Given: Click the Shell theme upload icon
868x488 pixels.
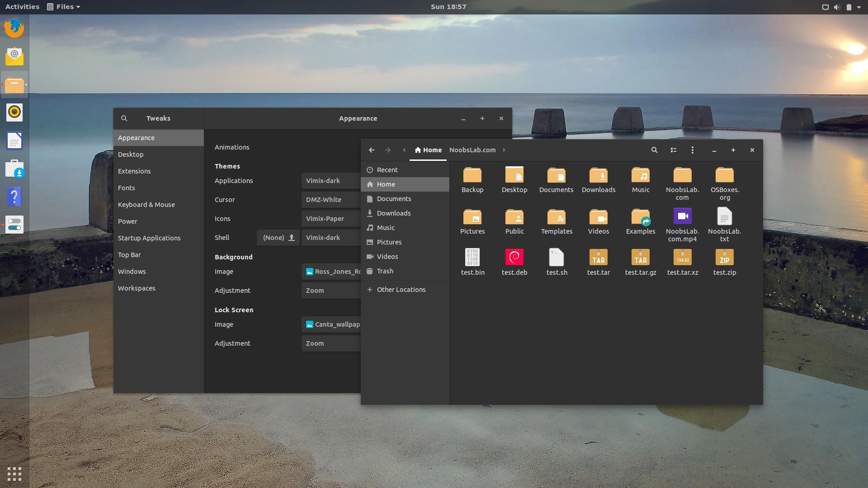Looking at the screenshot, I should 292,237.
